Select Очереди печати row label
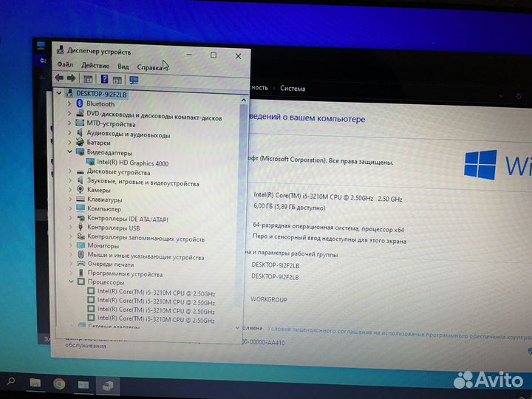Image resolution: width=532 pixels, height=399 pixels. point(111,264)
